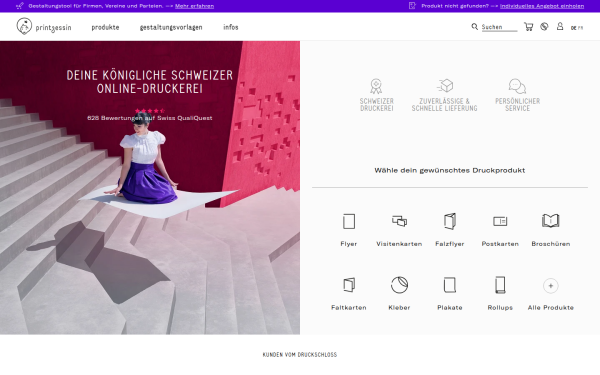The width and height of the screenshot is (600, 375).
Task: Select the Rollups product icon
Action: [x=500, y=285]
